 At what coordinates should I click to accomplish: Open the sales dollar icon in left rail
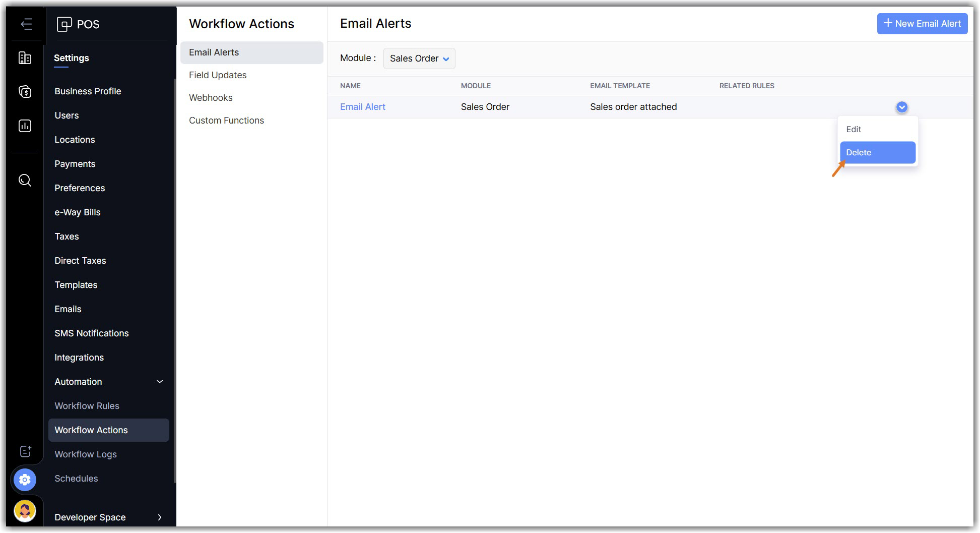coord(25,92)
